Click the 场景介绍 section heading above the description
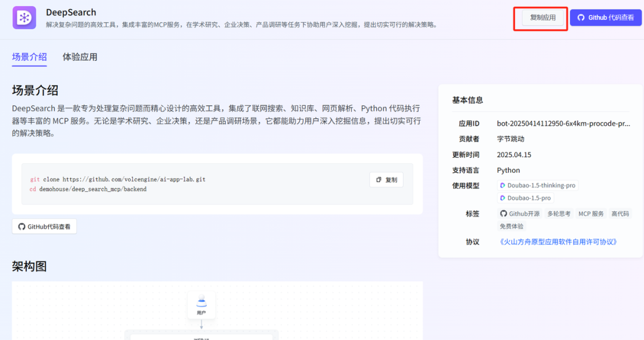 click(35, 91)
